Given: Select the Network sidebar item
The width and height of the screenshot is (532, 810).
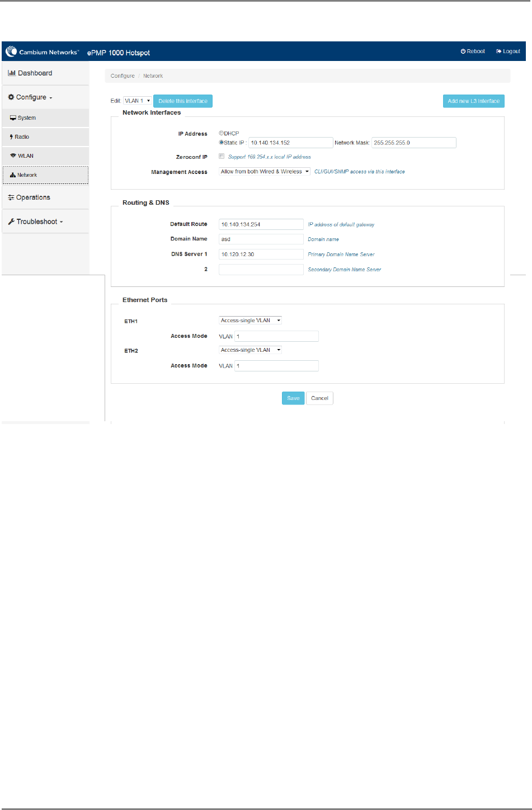Looking at the screenshot, I should 45,175.
